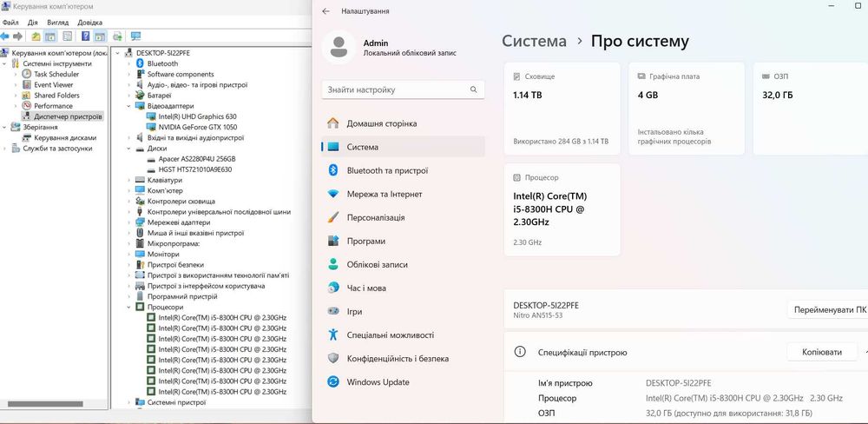This screenshot has height=424, width=868.
Task: Click the Перейменувати ПК button
Action: 830,310
